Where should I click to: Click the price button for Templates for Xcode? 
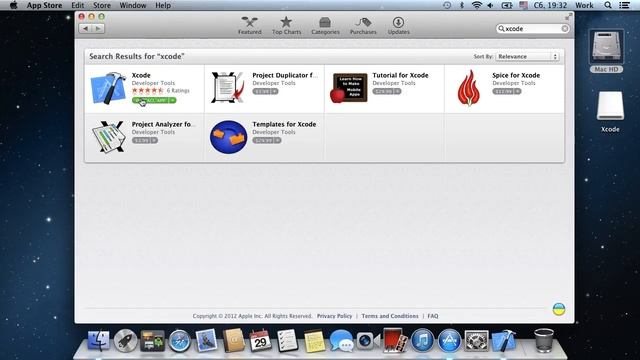pos(267,140)
